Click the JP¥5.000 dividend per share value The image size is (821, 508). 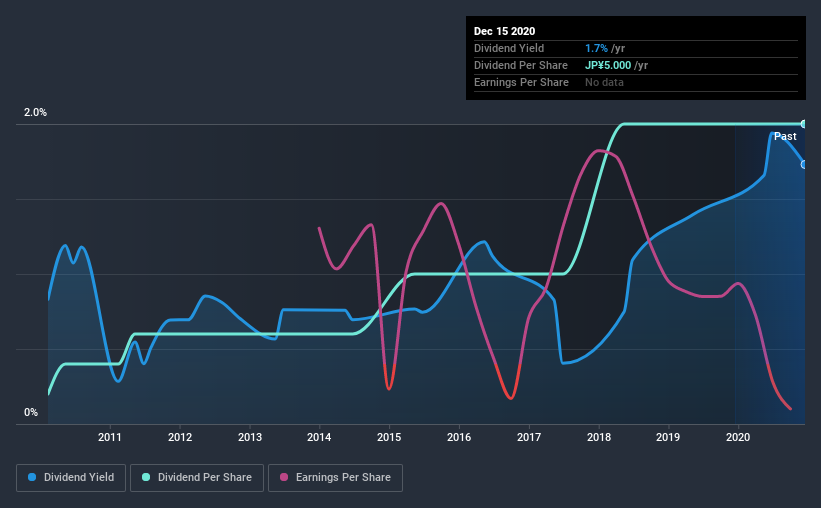click(x=608, y=65)
